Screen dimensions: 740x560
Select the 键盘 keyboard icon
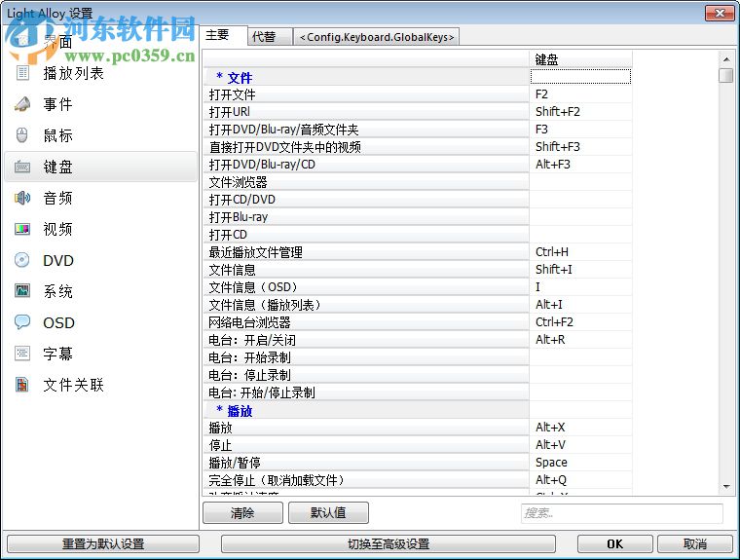(x=22, y=167)
